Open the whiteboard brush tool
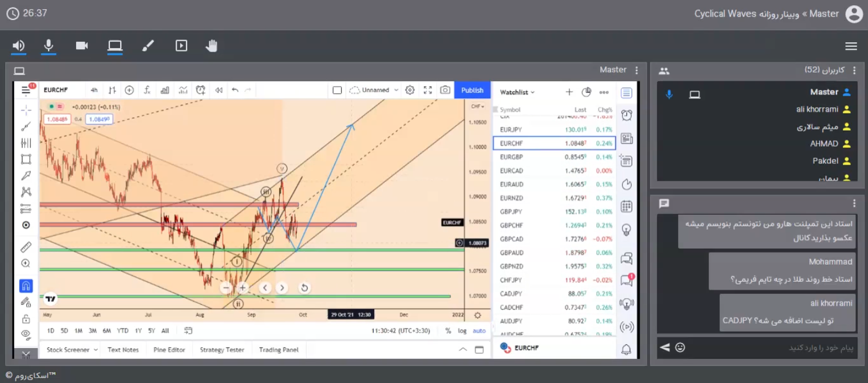Image resolution: width=868 pixels, height=383 pixels. point(148,46)
